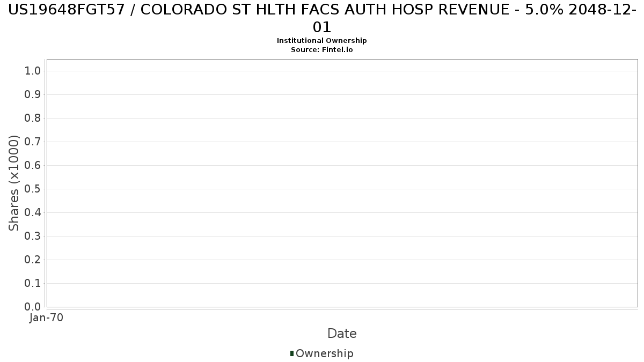Toggle the Ownership series via legend label
The height and width of the screenshot is (362, 644).
coord(324,353)
